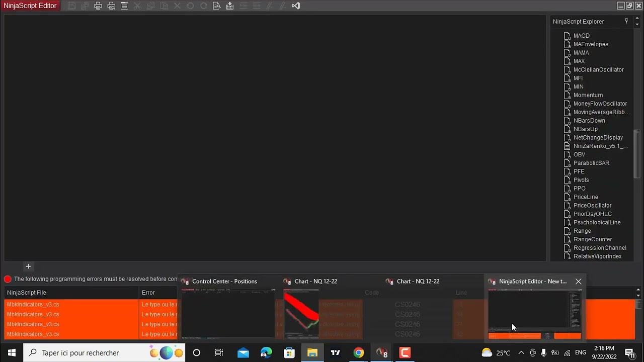Select Pivots in NinjaScript Explorer
This screenshot has width=644, height=362.
581,180
